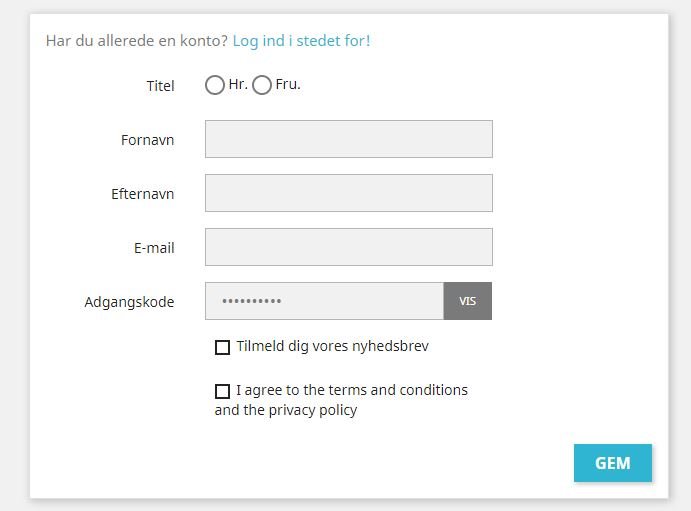
Task: Click the 'I agree to the terms' text
Action: pyautogui.click(x=352, y=390)
